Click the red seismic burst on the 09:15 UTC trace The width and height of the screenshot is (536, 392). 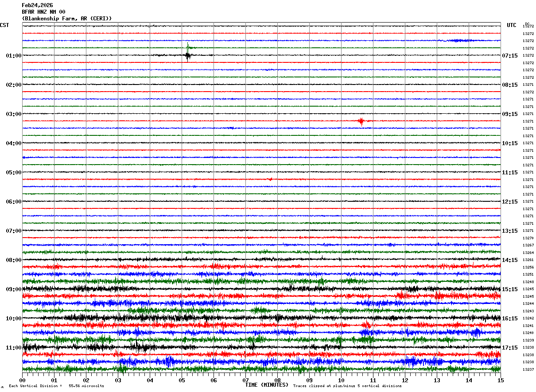coord(361,121)
